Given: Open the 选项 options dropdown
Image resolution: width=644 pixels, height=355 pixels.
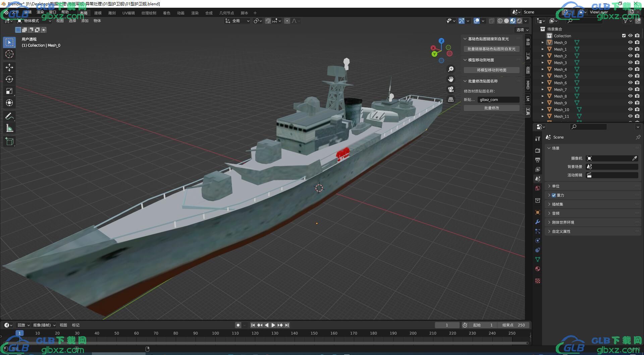Looking at the screenshot, I should click(522, 30).
